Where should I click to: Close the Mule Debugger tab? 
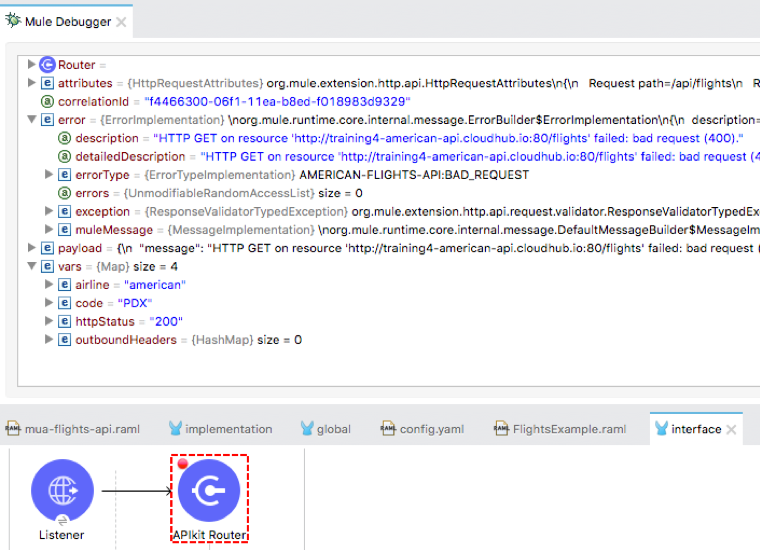122,22
